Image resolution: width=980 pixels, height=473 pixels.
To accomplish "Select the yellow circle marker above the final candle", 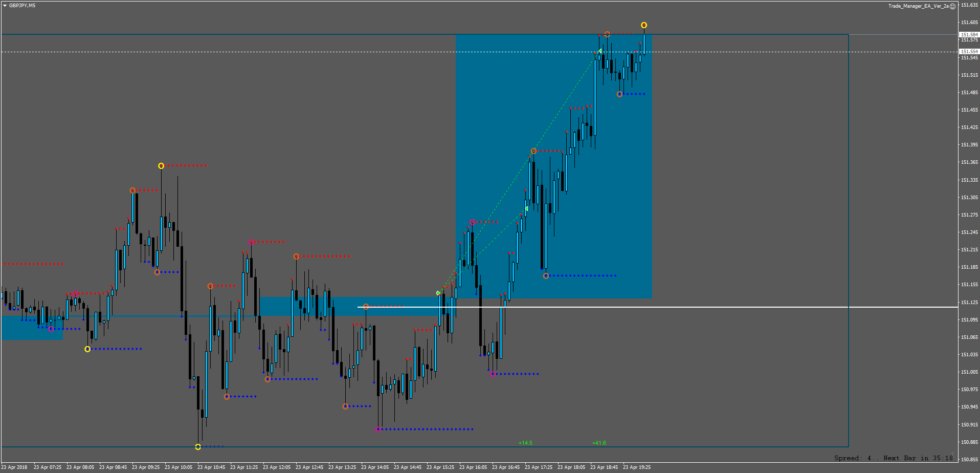I will pyautogui.click(x=644, y=25).
